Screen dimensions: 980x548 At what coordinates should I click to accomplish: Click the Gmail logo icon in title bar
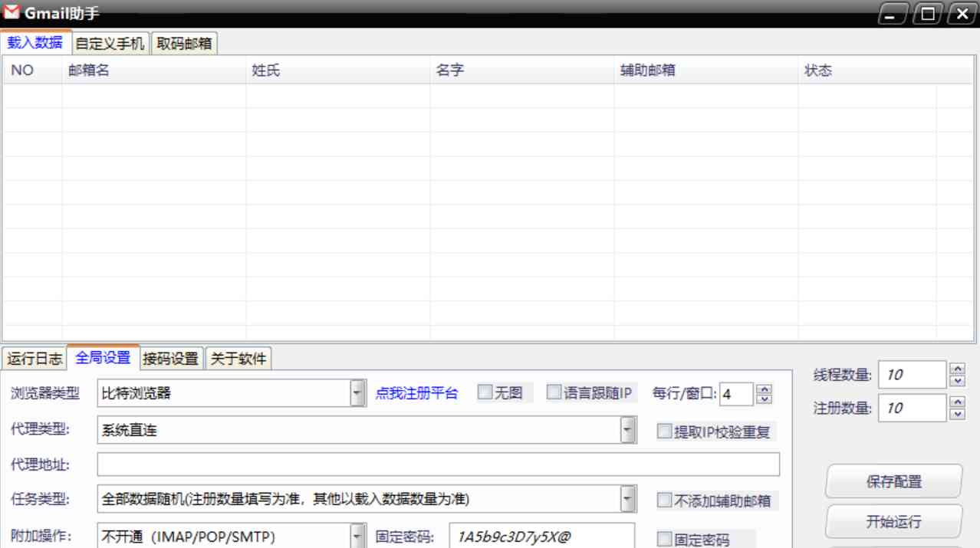(12, 13)
